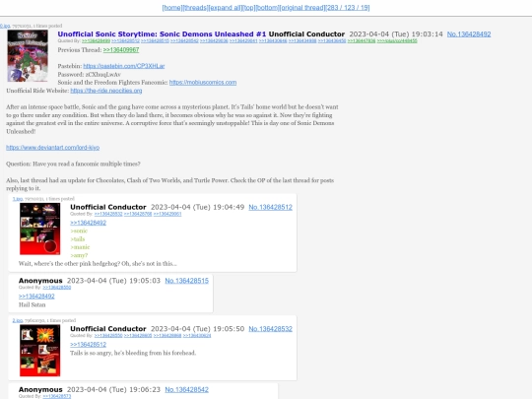Open the [threads] navigation link
This screenshot has height=399, width=532.
coord(195,8)
